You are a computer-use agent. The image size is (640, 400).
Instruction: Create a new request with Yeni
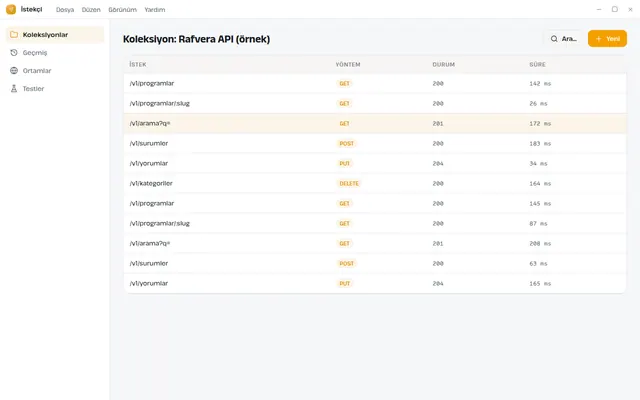(607, 39)
